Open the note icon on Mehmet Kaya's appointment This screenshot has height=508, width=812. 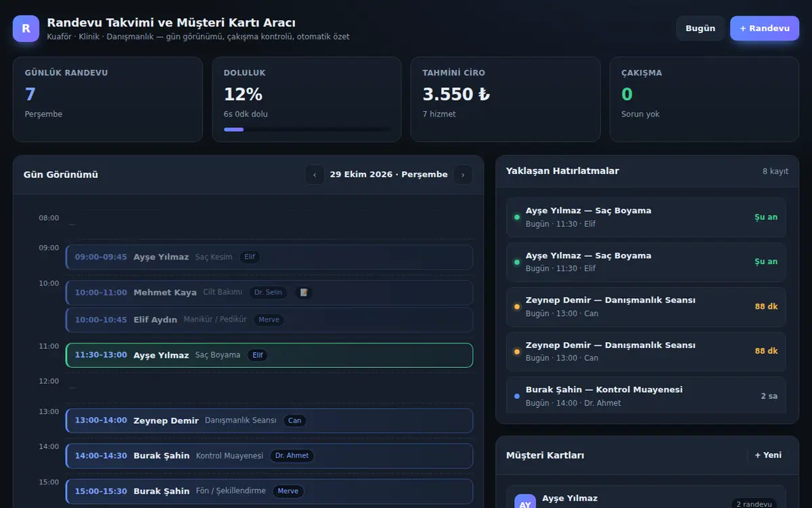(304, 293)
